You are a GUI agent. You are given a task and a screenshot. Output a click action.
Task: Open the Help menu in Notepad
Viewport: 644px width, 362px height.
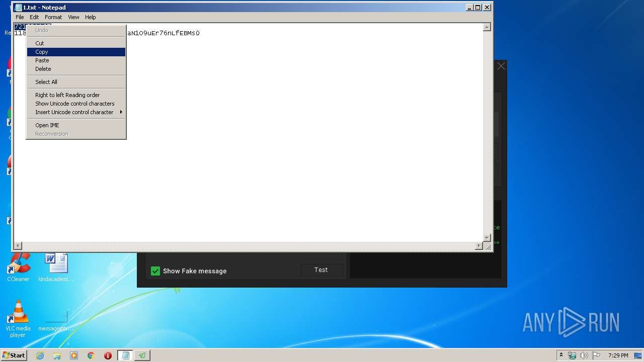click(90, 17)
